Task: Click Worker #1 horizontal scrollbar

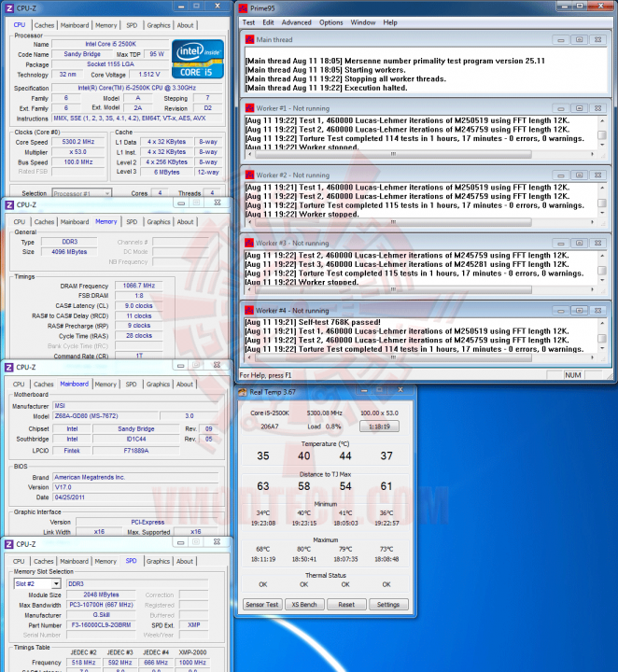Action: point(393,154)
